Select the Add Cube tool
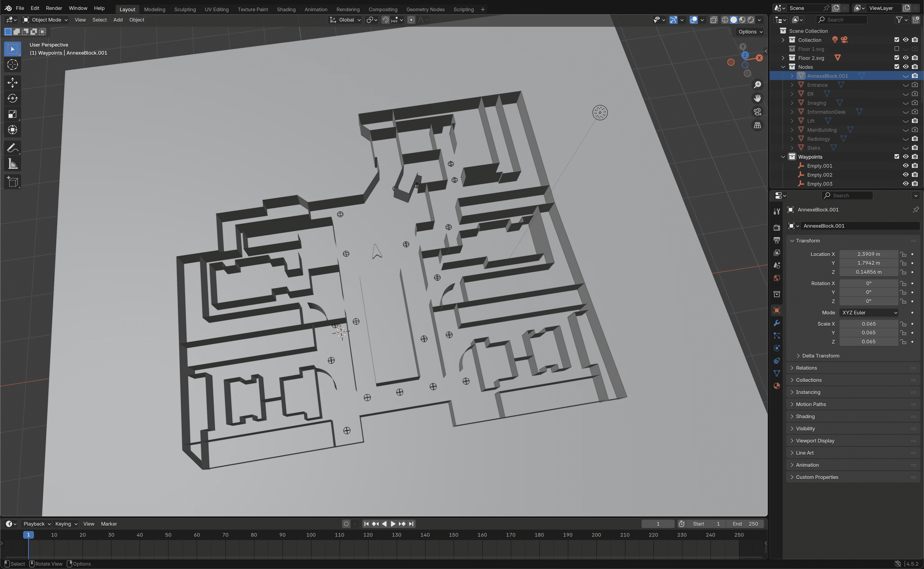The height and width of the screenshot is (569, 924). pyautogui.click(x=12, y=182)
